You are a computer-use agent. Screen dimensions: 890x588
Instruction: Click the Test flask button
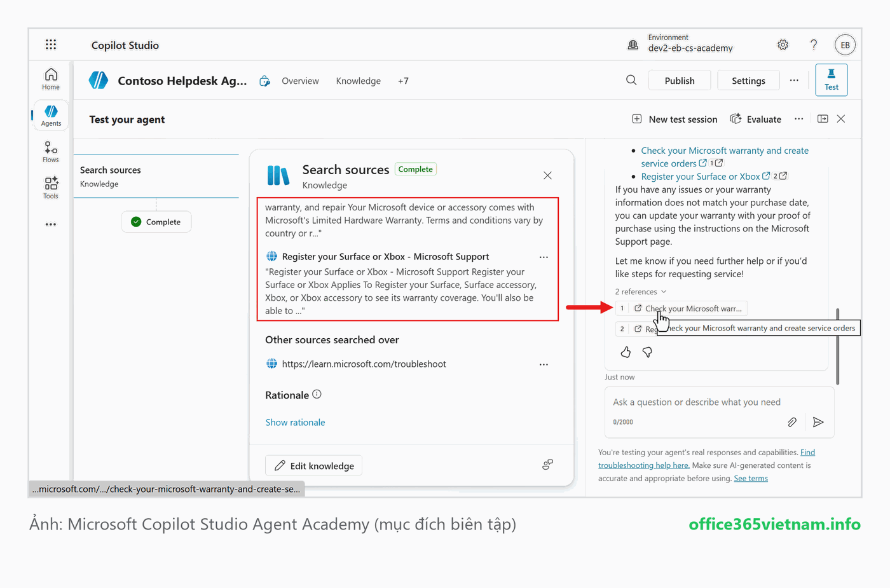click(832, 80)
